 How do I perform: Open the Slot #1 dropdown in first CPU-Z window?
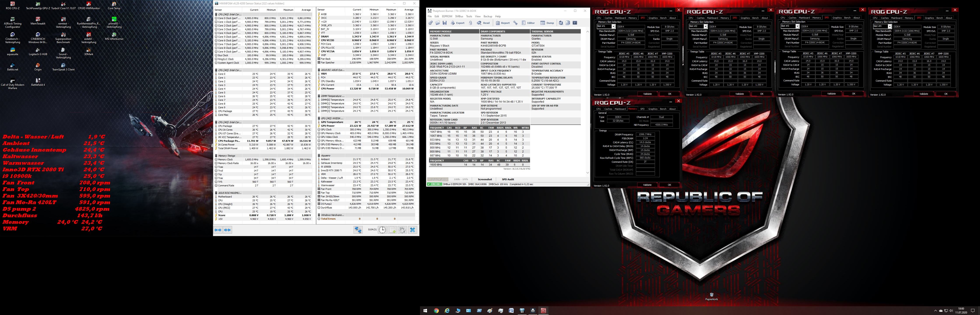coord(606,26)
